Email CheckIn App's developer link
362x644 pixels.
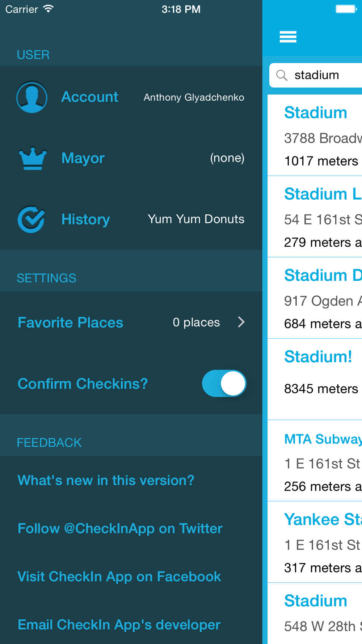click(119, 625)
